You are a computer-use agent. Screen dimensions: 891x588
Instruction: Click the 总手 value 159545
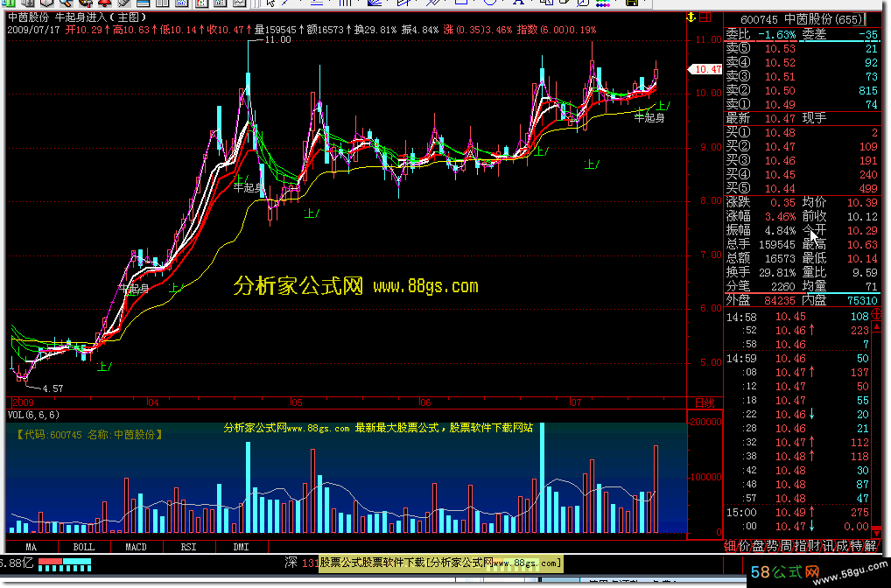pos(777,245)
